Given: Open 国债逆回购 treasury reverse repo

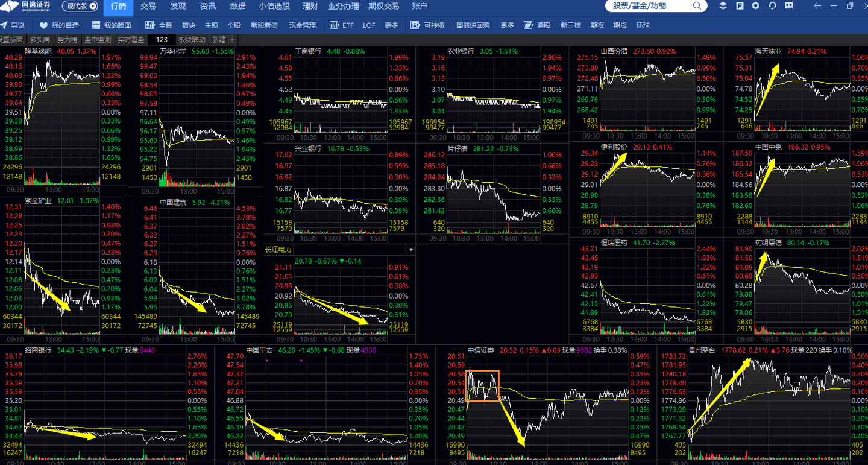Looking at the screenshot, I should [473, 25].
